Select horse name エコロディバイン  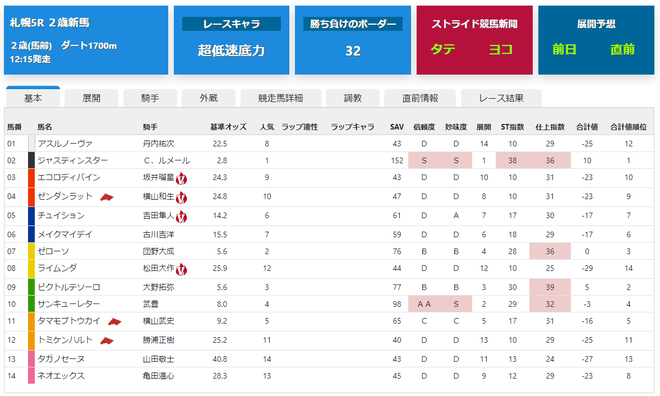tap(69, 177)
